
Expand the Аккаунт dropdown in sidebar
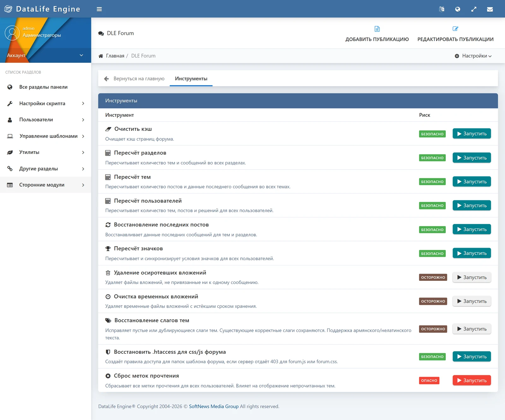click(45, 55)
